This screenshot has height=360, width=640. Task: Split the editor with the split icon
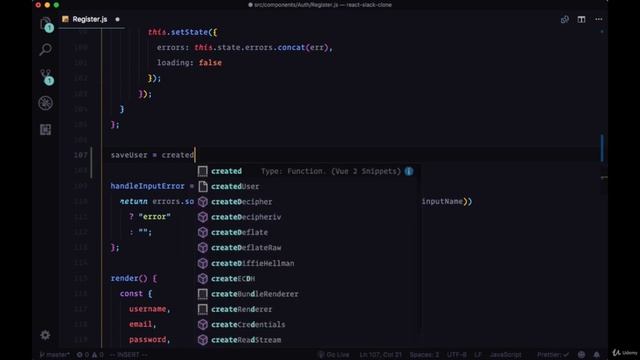click(x=581, y=19)
